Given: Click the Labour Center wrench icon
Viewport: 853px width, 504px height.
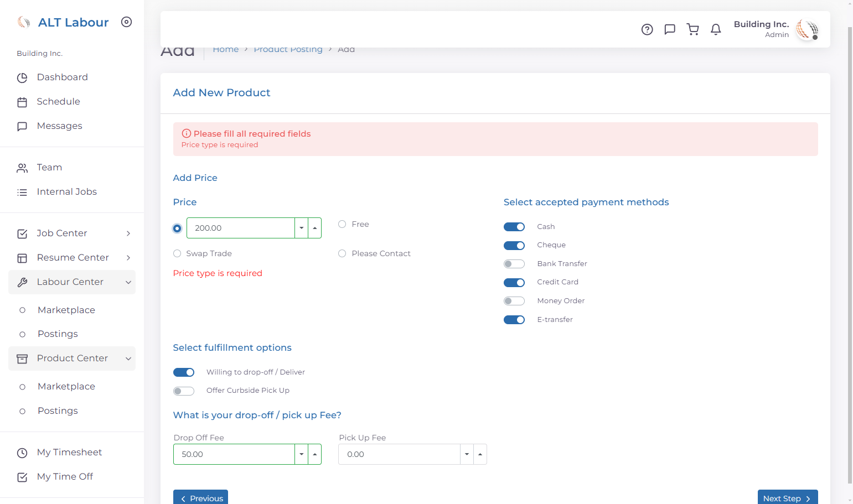Looking at the screenshot, I should pos(22,283).
